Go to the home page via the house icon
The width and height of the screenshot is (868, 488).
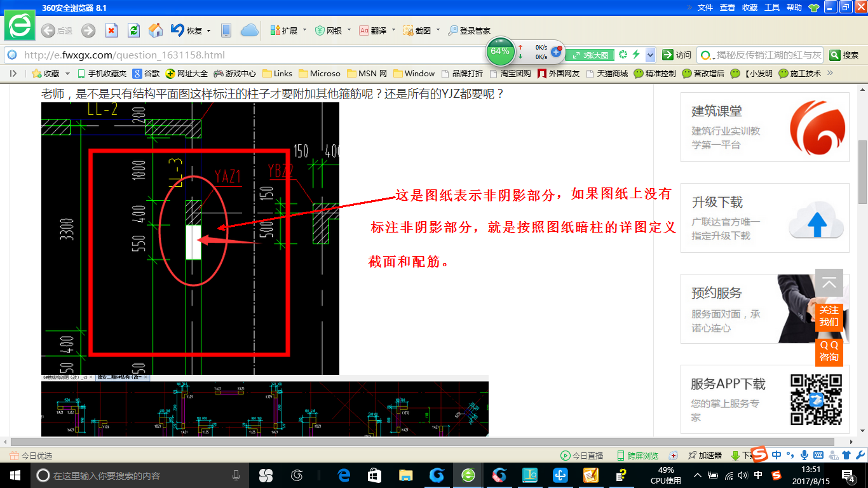pos(156,30)
